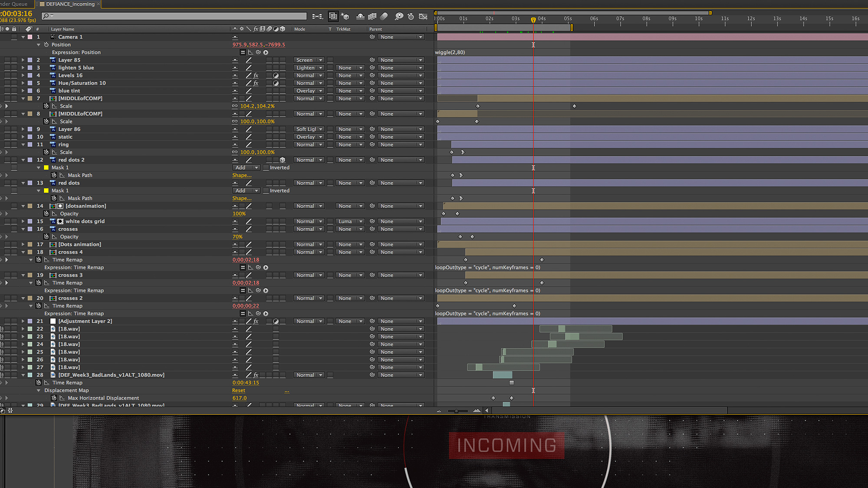This screenshot has width=868, height=488.
Task: Enable Frame Blending for the composition
Action: coord(372,16)
